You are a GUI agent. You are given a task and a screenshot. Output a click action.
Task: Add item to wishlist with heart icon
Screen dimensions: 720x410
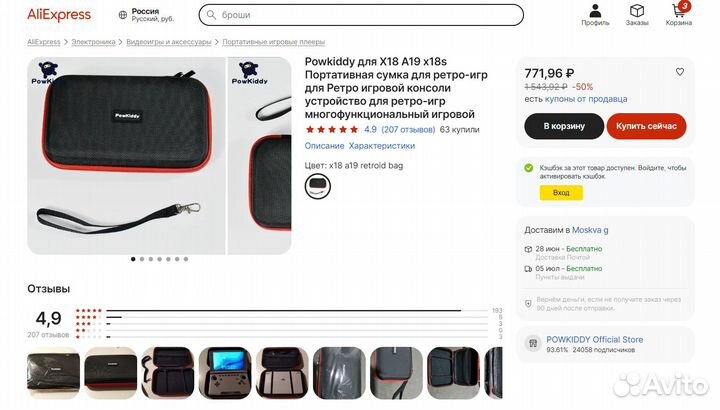pyautogui.click(x=680, y=72)
